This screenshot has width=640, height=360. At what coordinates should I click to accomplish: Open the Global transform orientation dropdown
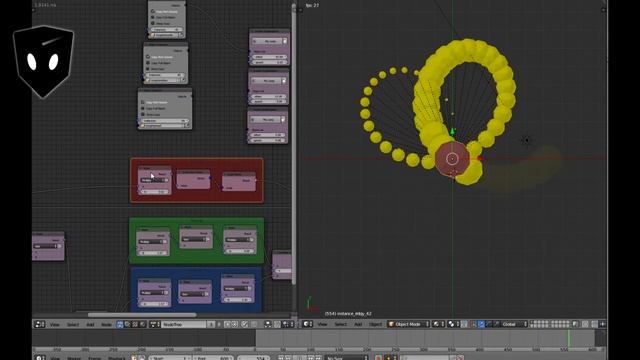click(x=515, y=324)
